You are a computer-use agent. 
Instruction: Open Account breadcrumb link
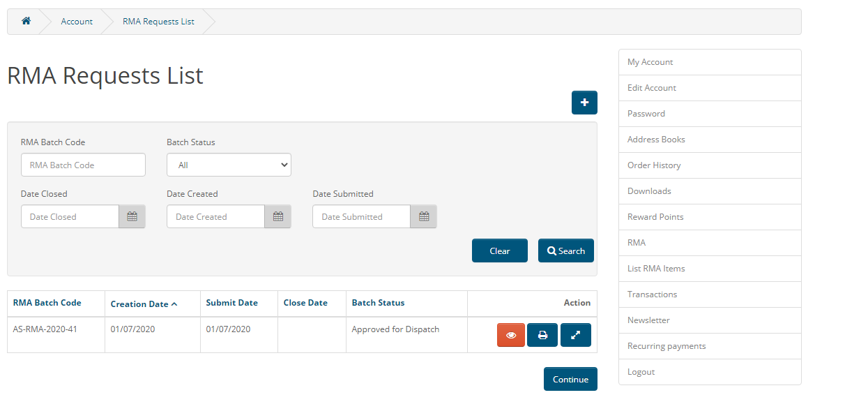pos(77,22)
